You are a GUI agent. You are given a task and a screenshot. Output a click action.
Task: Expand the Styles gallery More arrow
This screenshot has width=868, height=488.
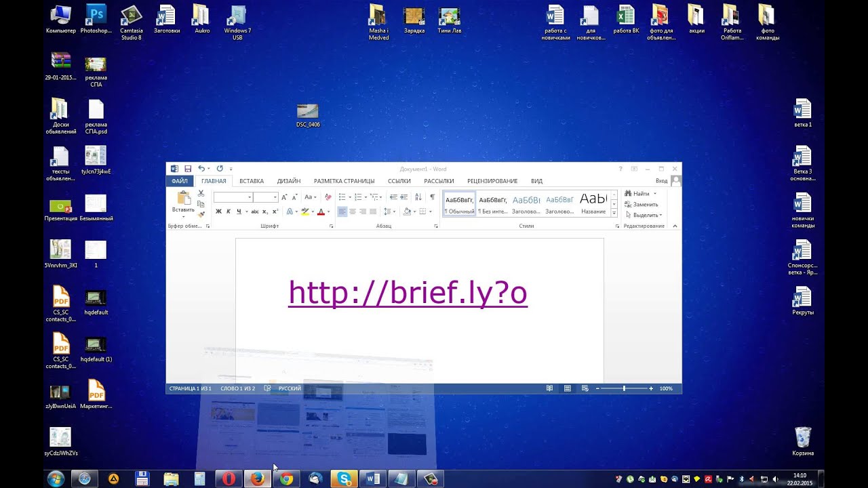point(614,213)
